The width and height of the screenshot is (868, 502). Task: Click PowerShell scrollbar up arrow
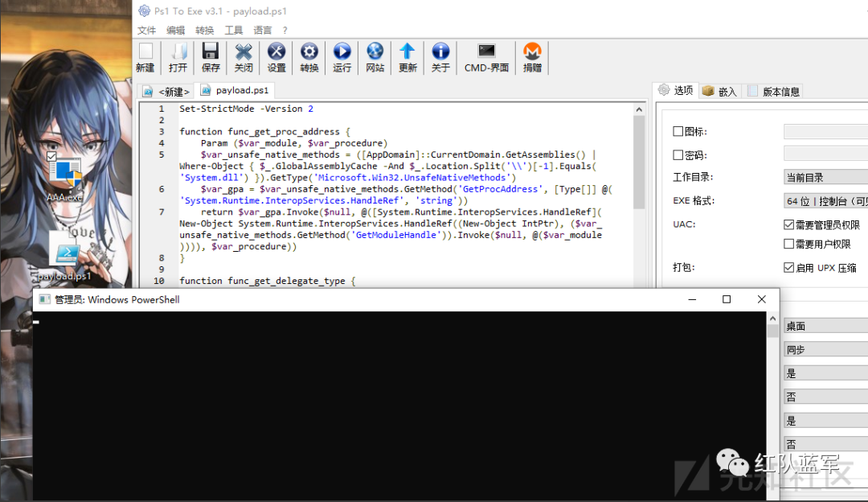pos(773,319)
